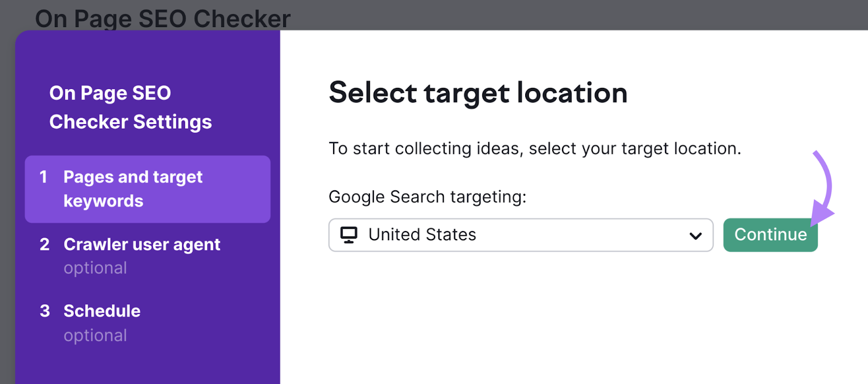Image resolution: width=868 pixels, height=384 pixels.
Task: Click the Continue button
Action: [770, 235]
